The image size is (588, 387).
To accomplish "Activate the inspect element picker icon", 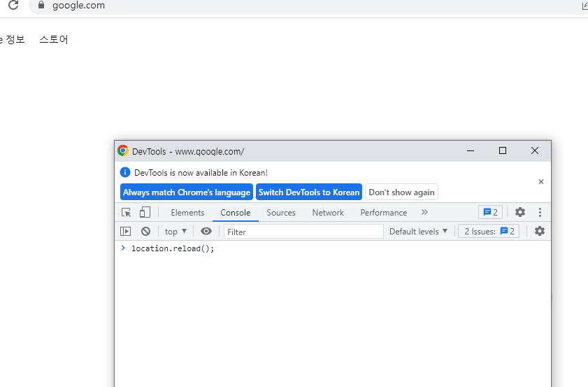I will [x=127, y=213].
